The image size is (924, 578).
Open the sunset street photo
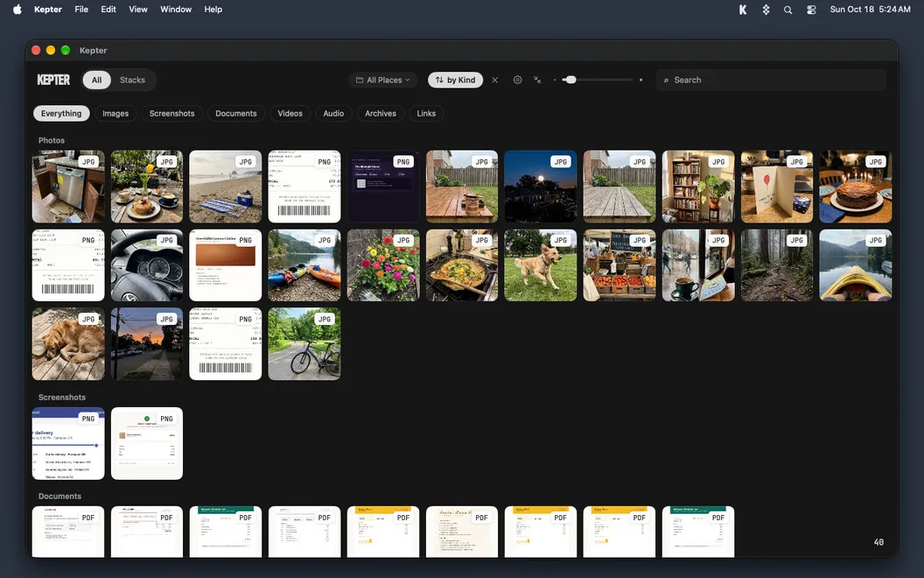[x=147, y=344]
